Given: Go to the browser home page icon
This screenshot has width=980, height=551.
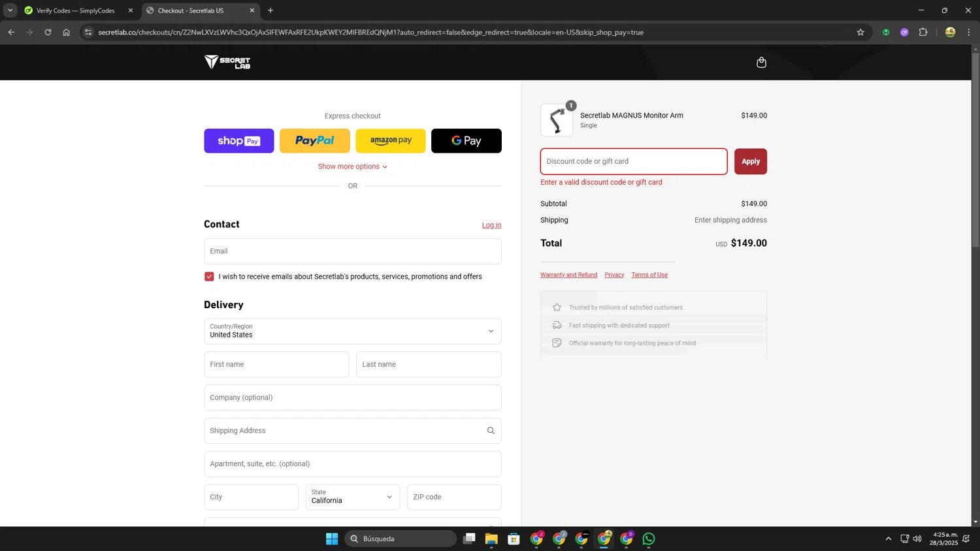Looking at the screenshot, I should (66, 32).
